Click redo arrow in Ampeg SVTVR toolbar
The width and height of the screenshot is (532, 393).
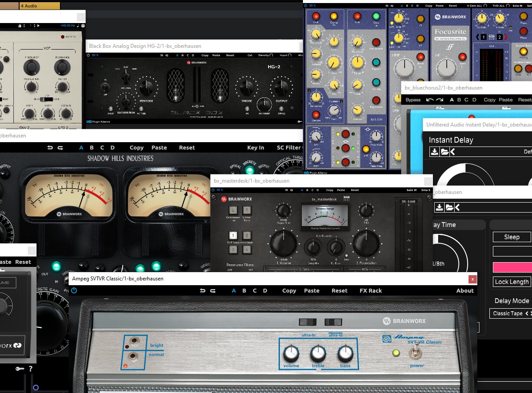[x=213, y=291]
